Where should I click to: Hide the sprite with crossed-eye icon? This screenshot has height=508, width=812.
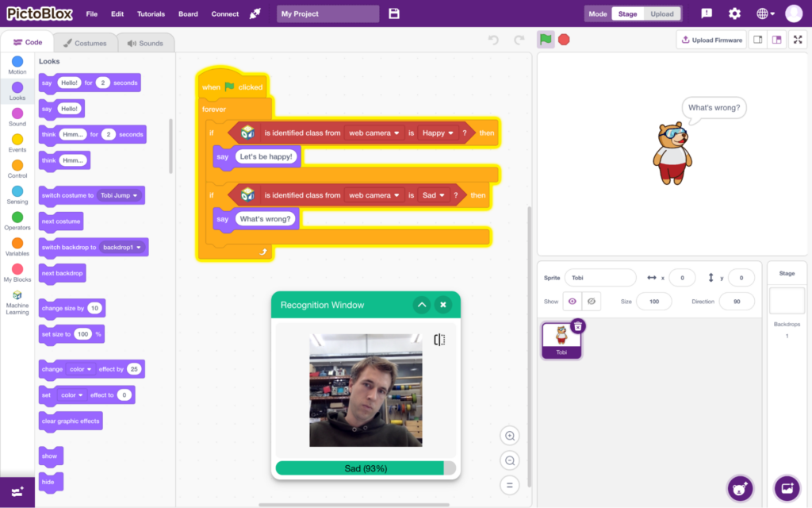pos(591,302)
